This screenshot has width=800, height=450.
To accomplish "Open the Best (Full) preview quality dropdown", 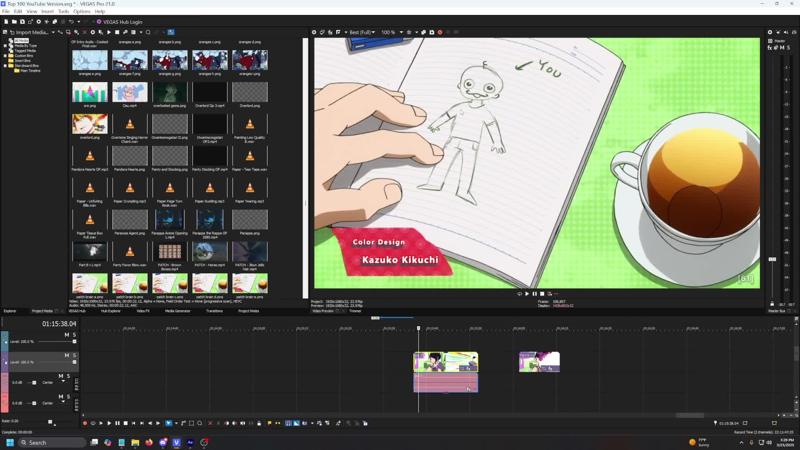I will pos(362,32).
